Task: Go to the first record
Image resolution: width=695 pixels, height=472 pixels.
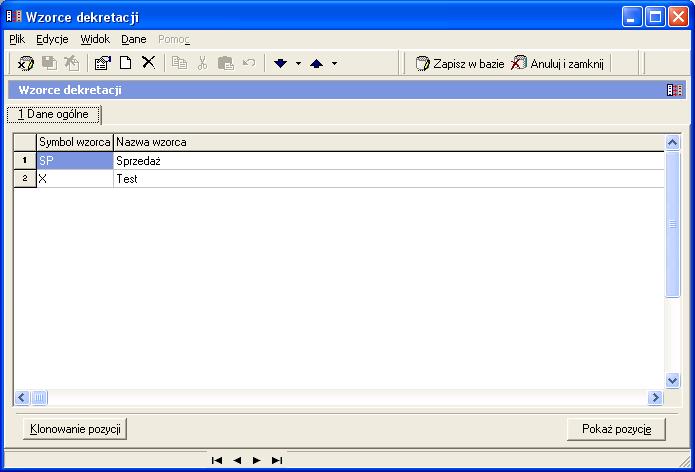Action: 217,460
